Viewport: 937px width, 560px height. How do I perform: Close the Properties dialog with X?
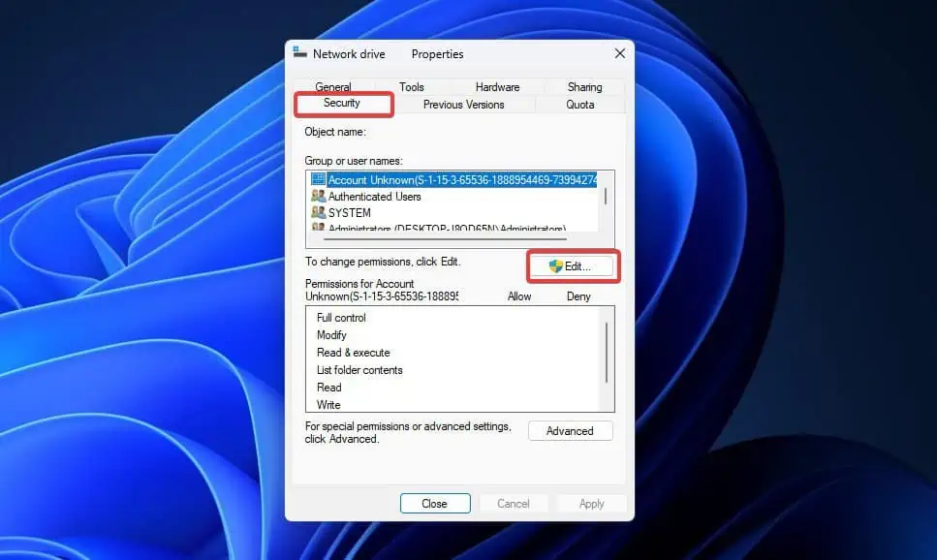620,54
